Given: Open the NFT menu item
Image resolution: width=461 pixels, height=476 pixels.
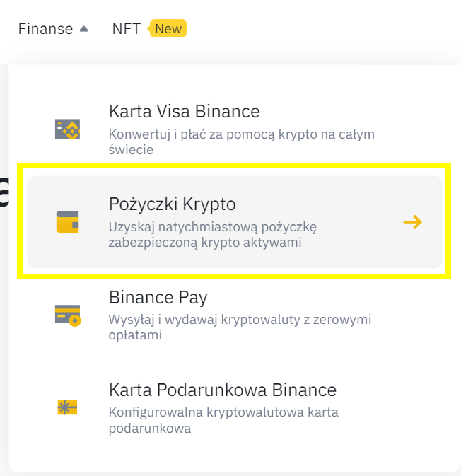Looking at the screenshot, I should (x=126, y=29).
